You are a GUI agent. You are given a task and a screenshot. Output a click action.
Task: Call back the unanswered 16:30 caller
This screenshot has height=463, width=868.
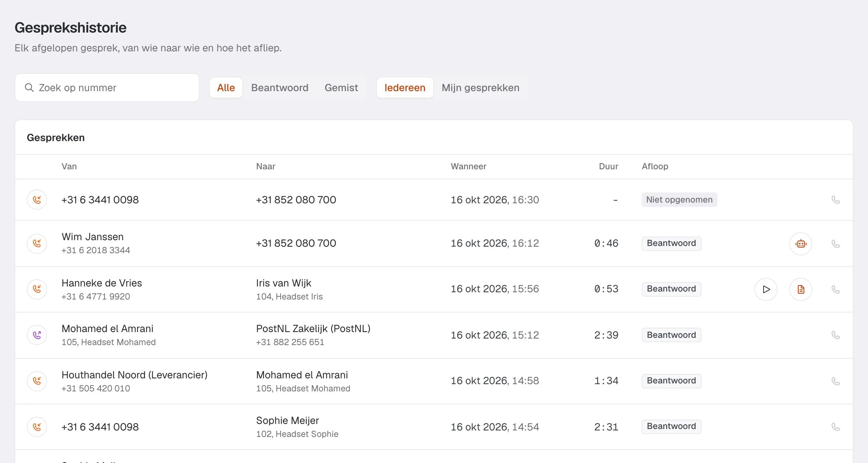[835, 200]
